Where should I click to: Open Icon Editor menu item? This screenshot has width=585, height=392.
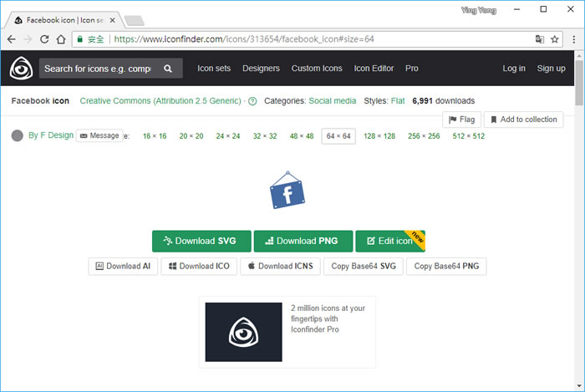click(374, 69)
